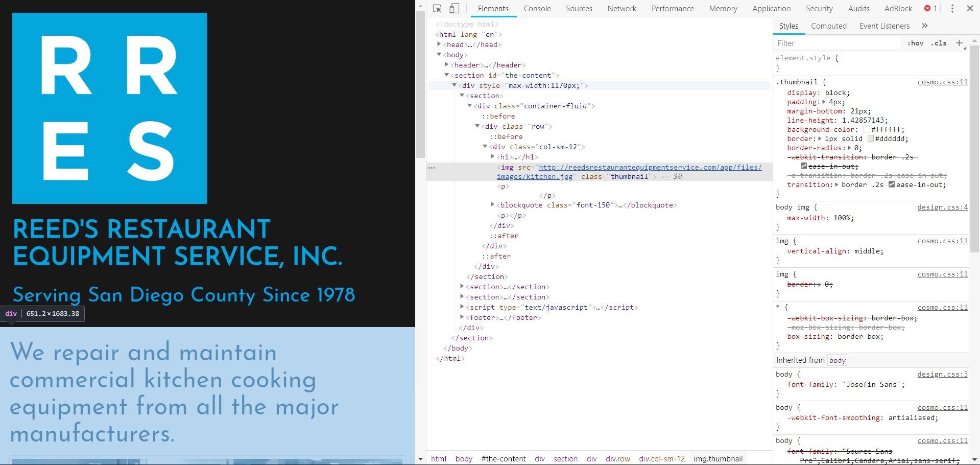Focus the Styles Filter input field
The width and height of the screenshot is (980, 465).
click(838, 43)
